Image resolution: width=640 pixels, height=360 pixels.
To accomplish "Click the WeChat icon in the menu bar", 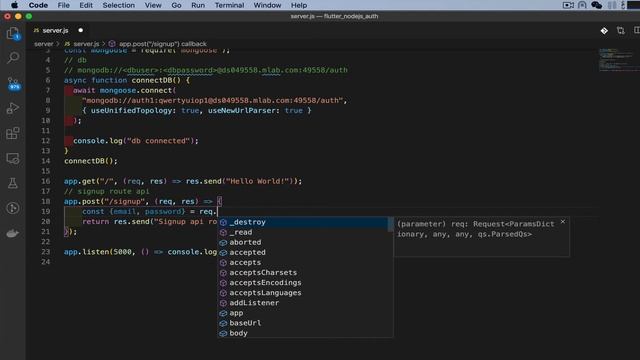I will click(x=596, y=5).
